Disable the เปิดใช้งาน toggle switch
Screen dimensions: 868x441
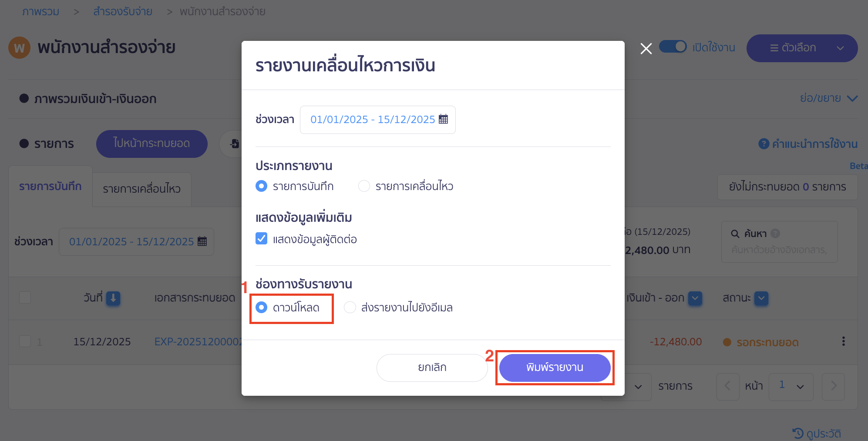673,47
